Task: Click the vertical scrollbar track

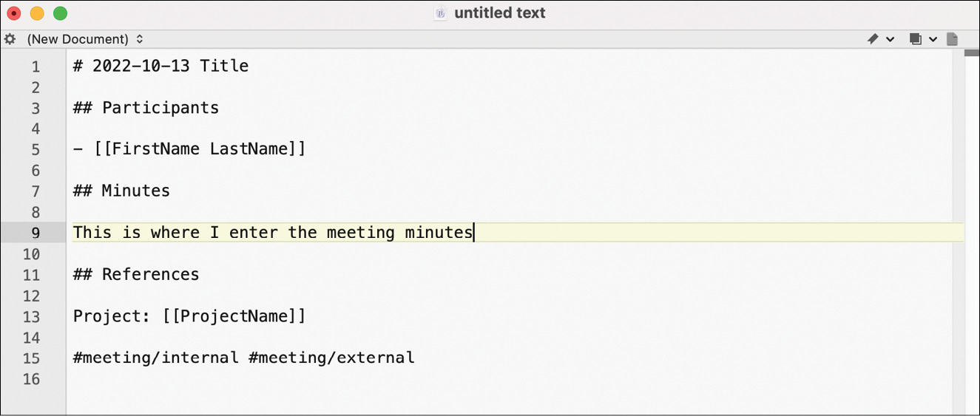Action: (959, 222)
